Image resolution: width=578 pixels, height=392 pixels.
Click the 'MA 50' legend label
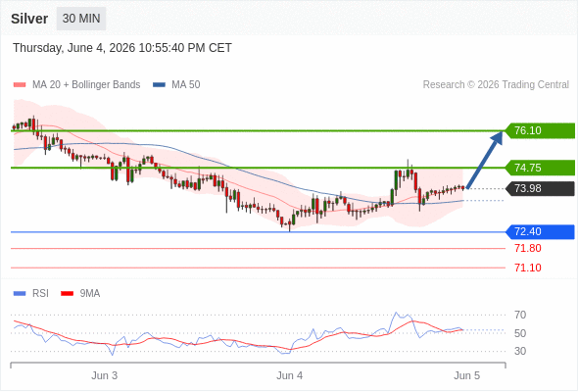[186, 85]
